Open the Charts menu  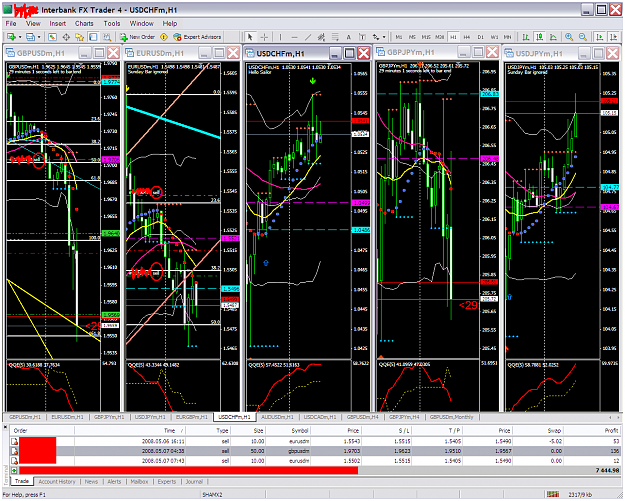(84, 24)
